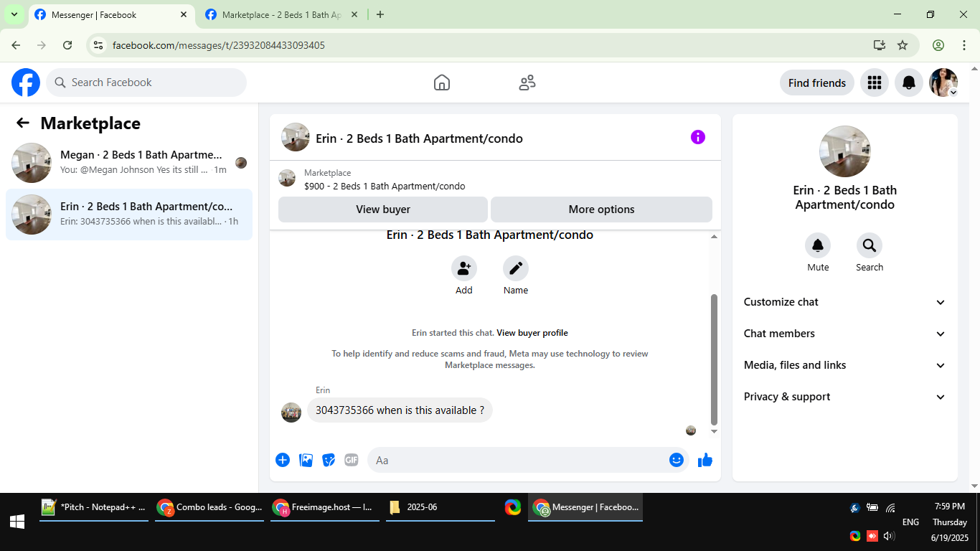Edit the chat name pencil icon
This screenshot has width=980, height=551.
point(516,268)
